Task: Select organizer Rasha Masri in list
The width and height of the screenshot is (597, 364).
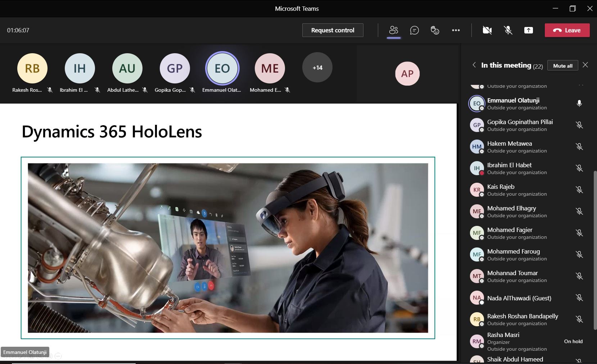Action: coord(527,342)
